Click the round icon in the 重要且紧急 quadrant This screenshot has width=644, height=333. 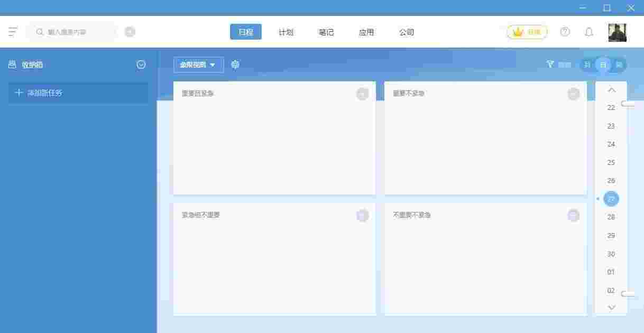tap(362, 94)
